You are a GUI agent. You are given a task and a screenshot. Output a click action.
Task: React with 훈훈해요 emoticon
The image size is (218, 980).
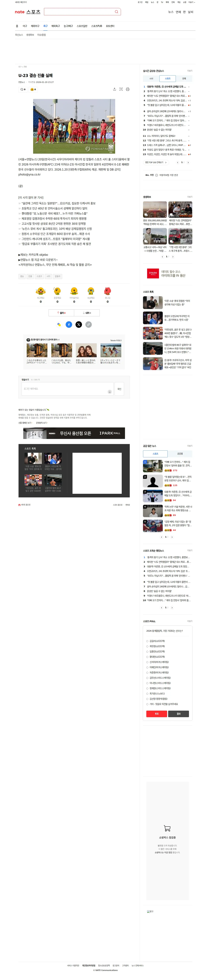tap(57, 291)
